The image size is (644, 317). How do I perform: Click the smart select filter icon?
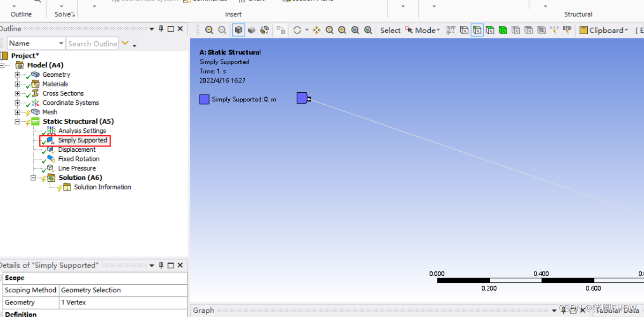coord(451,30)
